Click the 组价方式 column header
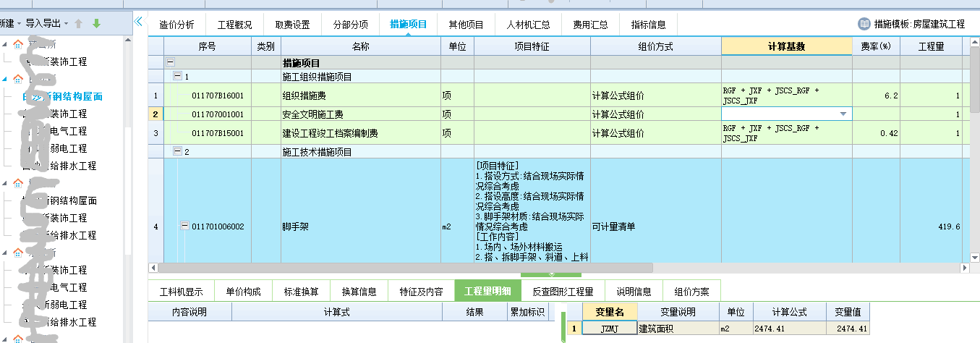Image resolution: width=980 pixels, height=343 pixels. (655, 46)
